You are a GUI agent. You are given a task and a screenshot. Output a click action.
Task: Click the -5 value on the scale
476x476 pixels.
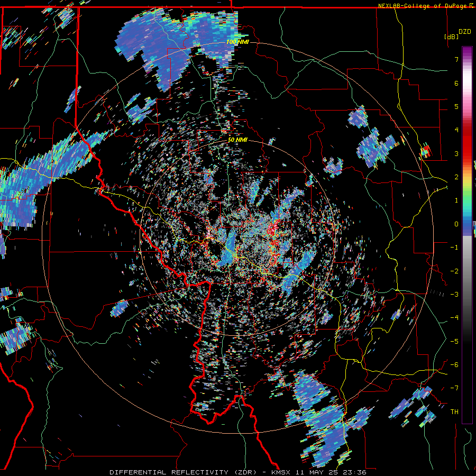point(454,342)
